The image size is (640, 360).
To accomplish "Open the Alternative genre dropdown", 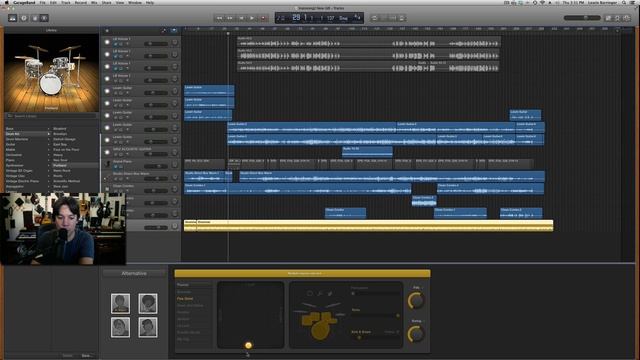I will 134,273.
